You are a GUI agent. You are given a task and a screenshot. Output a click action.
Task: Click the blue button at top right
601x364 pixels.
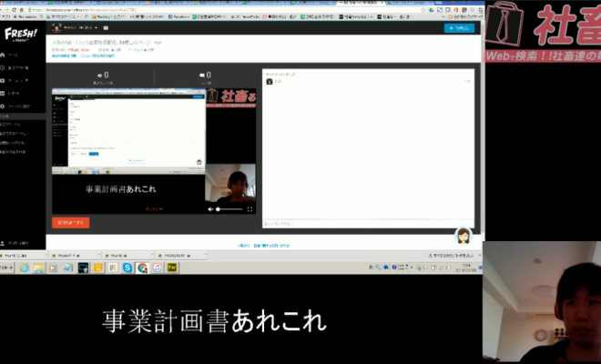458,28
